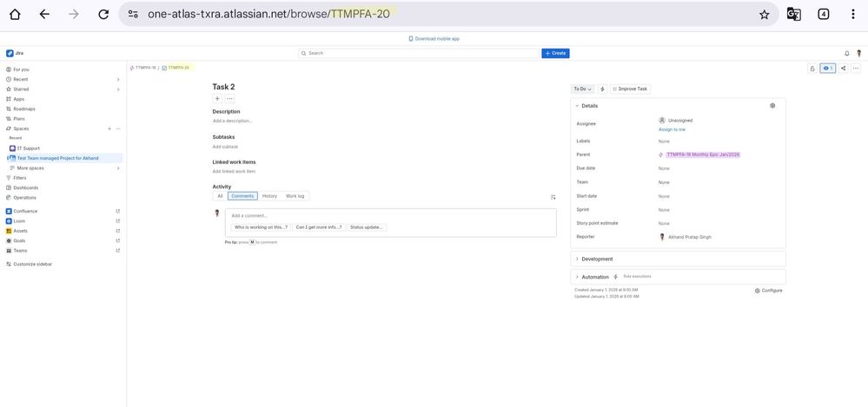This screenshot has height=407, width=868.
Task: Open Details panel settings gear
Action: pyautogui.click(x=772, y=106)
